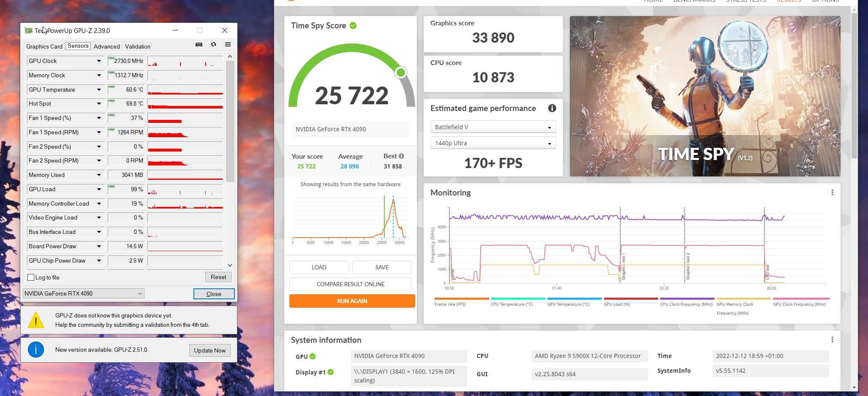Click the green check next to GPU label
This screenshot has width=868, height=396.
(x=313, y=356)
